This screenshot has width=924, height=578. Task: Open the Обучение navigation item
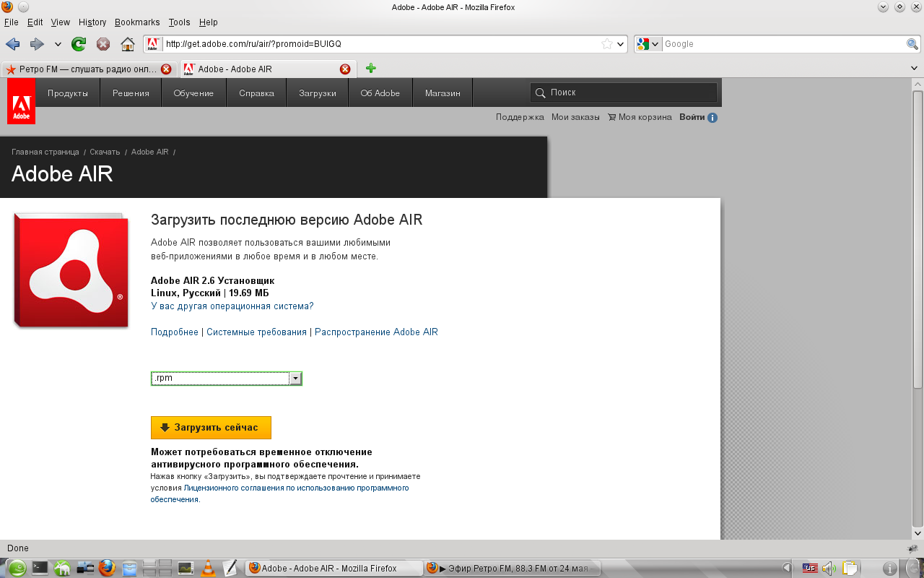pos(193,93)
